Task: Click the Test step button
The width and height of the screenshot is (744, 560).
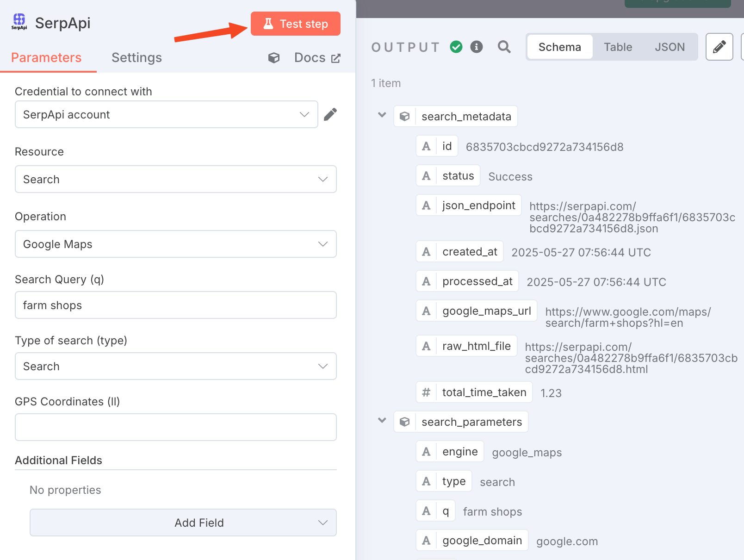Action: click(x=295, y=24)
